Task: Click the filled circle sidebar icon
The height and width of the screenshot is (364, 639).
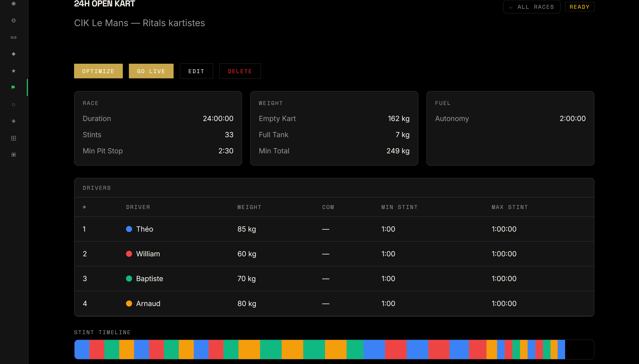Action: click(13, 4)
